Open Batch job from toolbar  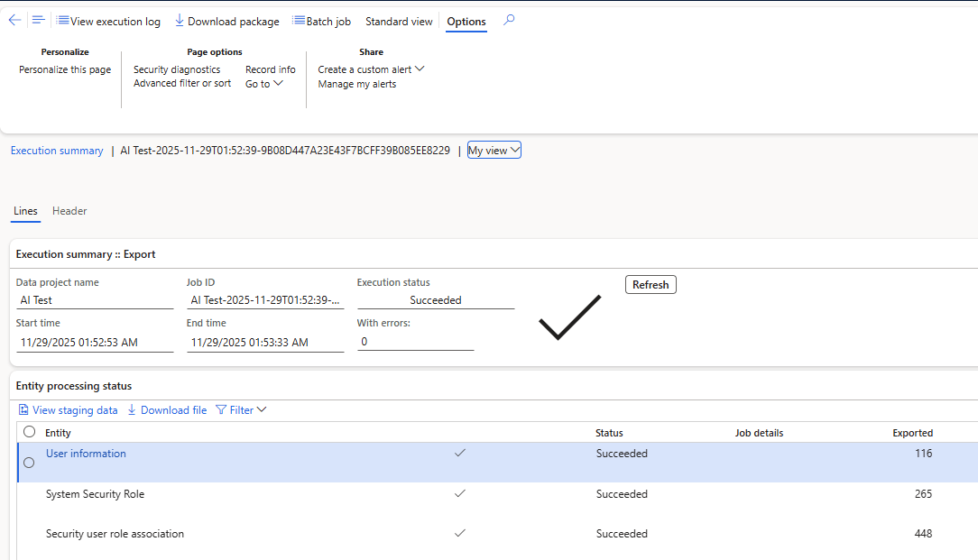tap(321, 22)
